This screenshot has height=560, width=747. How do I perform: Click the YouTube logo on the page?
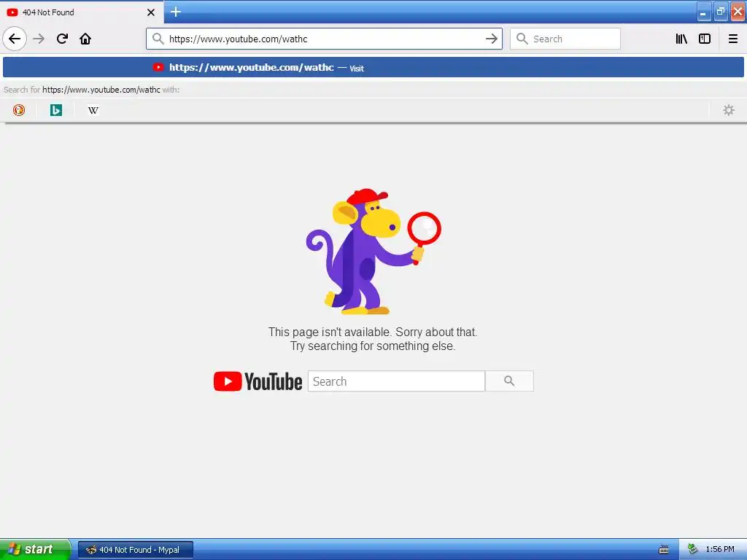coord(258,381)
